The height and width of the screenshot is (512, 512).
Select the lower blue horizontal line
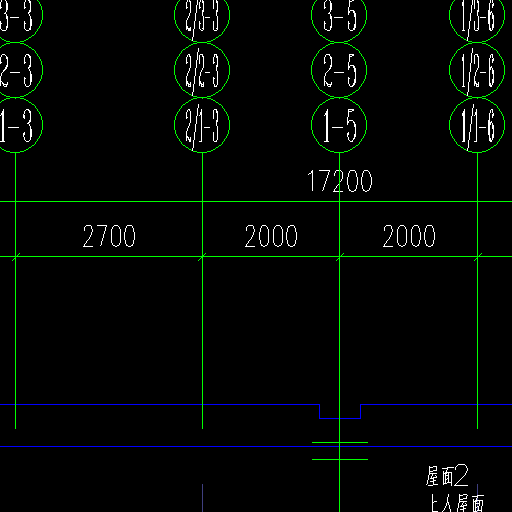[256, 446]
